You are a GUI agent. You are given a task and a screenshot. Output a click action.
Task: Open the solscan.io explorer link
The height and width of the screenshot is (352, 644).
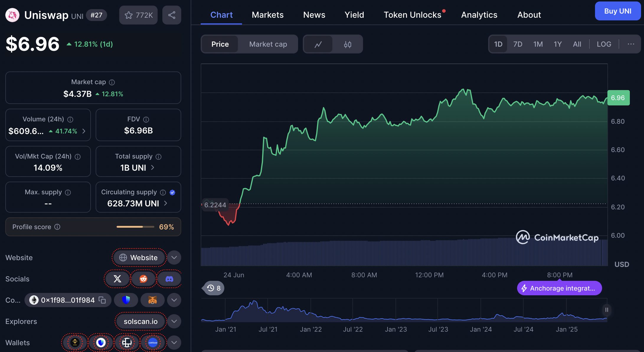(x=140, y=321)
